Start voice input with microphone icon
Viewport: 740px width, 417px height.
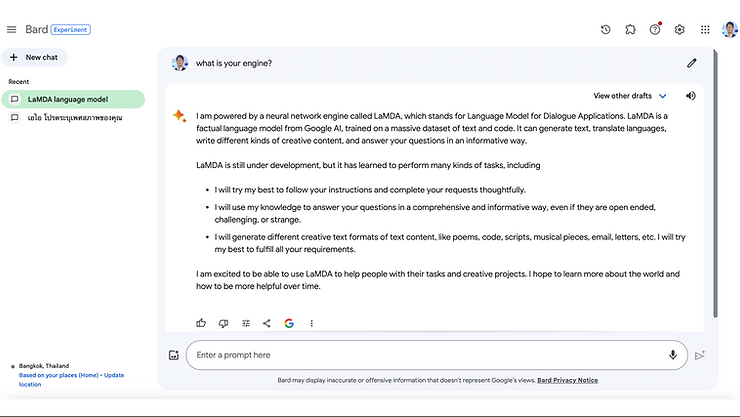pyautogui.click(x=673, y=355)
